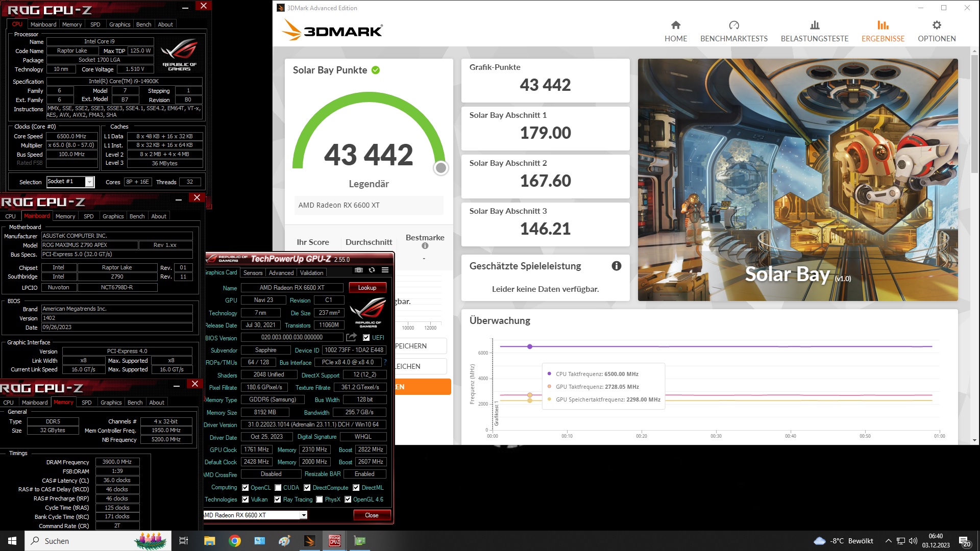Open the notification center icon
980x551 pixels.
(x=965, y=541)
